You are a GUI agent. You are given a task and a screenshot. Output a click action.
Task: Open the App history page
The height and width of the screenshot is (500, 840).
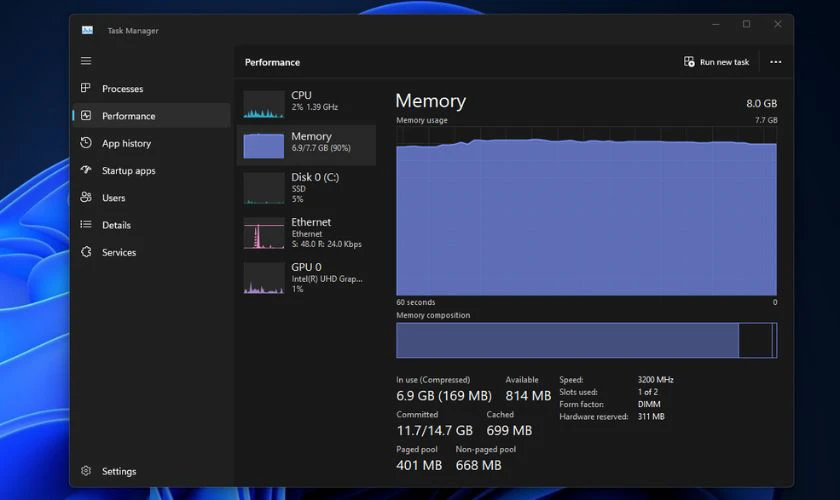(x=126, y=143)
